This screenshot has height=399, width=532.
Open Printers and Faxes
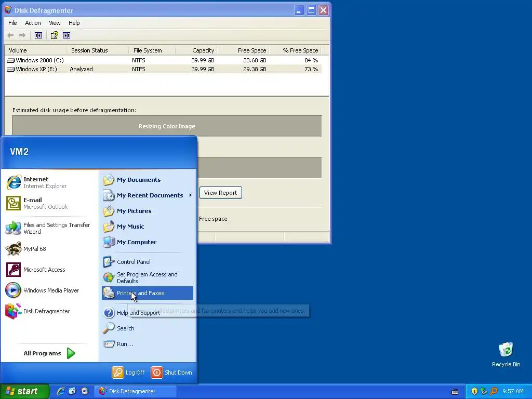pos(148,293)
